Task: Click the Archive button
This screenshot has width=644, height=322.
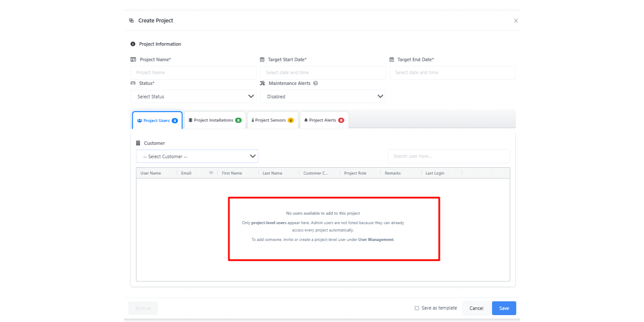Action: click(143, 308)
